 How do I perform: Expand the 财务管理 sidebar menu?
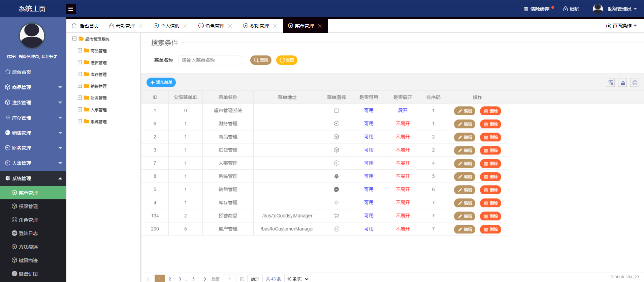[x=33, y=148]
